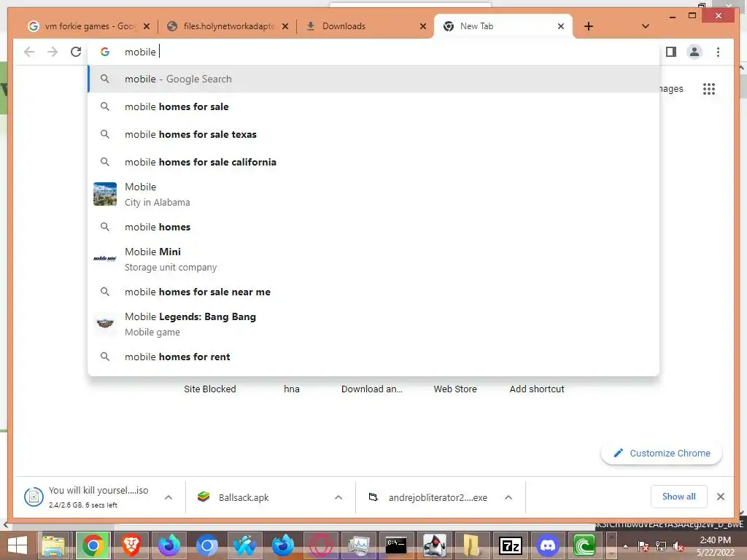Click the address bar with 'mobile'
This screenshot has height=560, width=747.
click(374, 52)
